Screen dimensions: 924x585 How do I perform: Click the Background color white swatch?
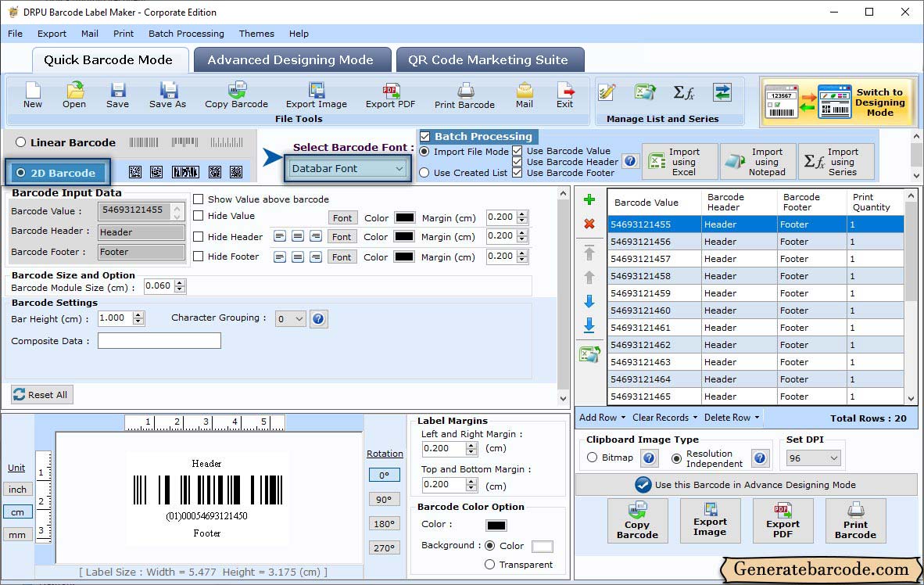[543, 546]
